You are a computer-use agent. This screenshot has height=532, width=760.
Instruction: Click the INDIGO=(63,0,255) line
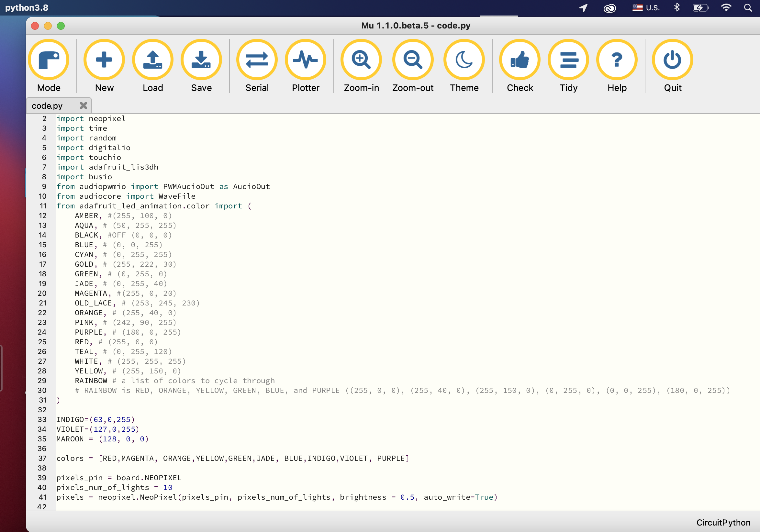[x=95, y=419]
